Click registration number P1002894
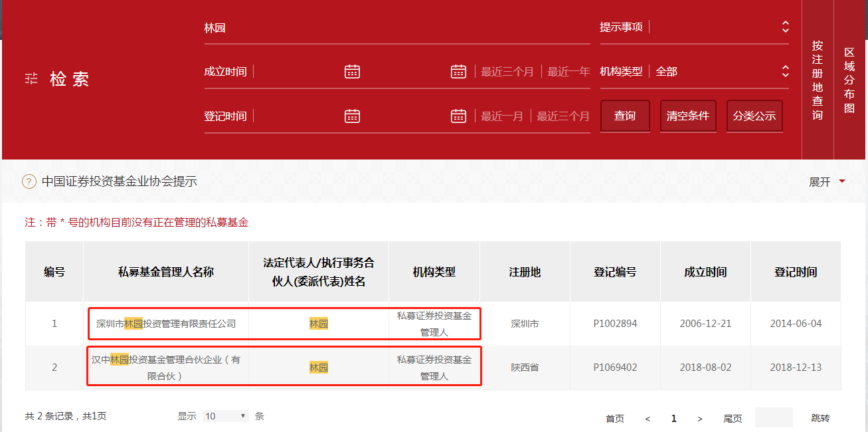 pos(615,324)
